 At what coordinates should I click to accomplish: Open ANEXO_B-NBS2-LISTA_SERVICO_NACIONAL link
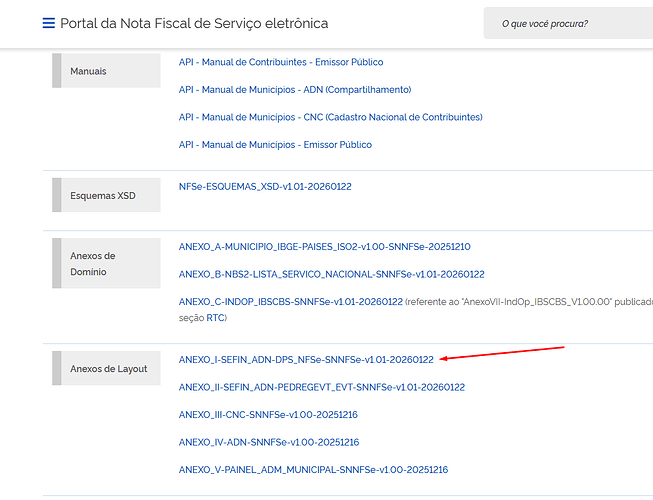[331, 274]
